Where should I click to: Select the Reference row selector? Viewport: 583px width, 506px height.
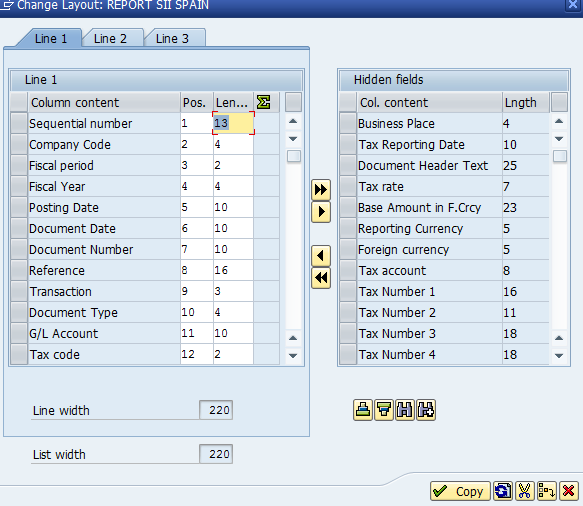[x=19, y=271]
